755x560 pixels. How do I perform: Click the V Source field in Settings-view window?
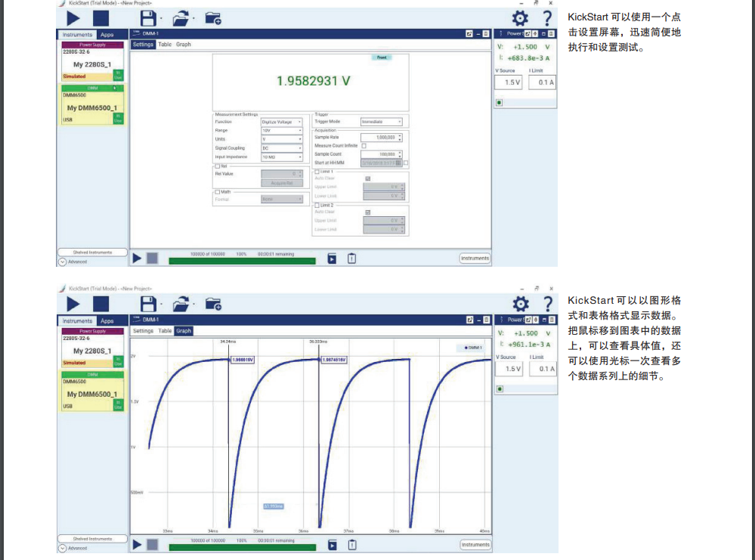pyautogui.click(x=509, y=83)
